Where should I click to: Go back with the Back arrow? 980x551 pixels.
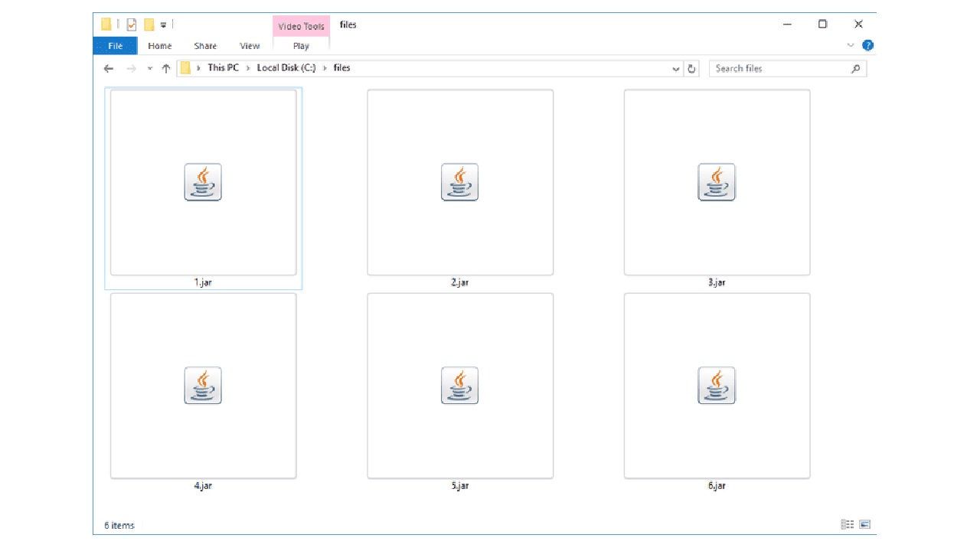click(x=109, y=68)
